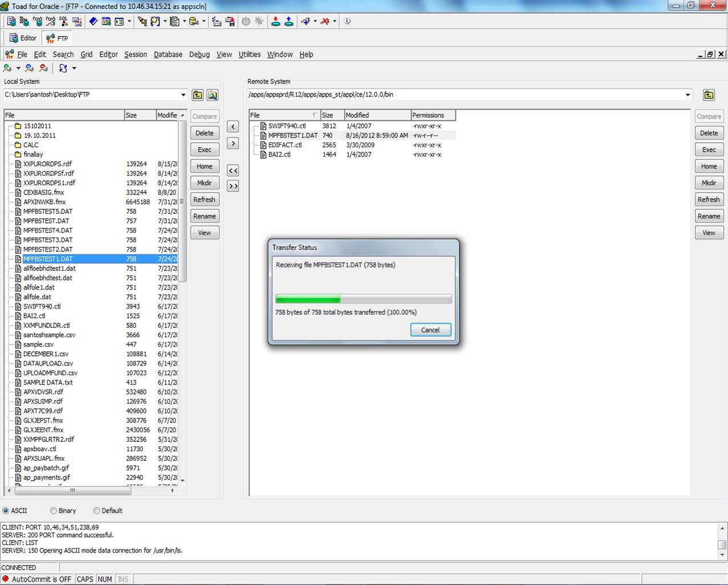
Task: Click the transfer progress bar
Action: point(363,298)
